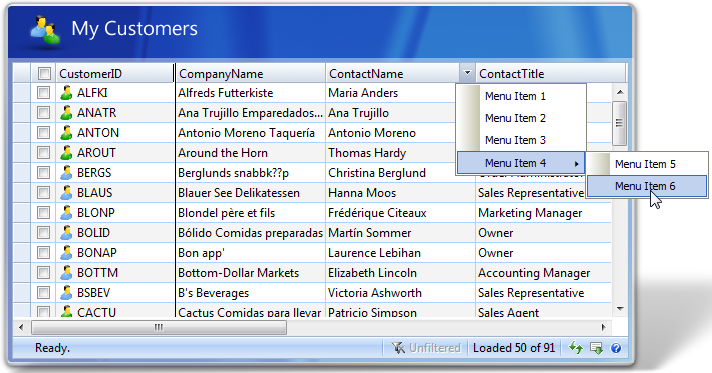Select the 'Marketing Manager' cell
The height and width of the screenshot is (373, 712).
pyautogui.click(x=543, y=213)
